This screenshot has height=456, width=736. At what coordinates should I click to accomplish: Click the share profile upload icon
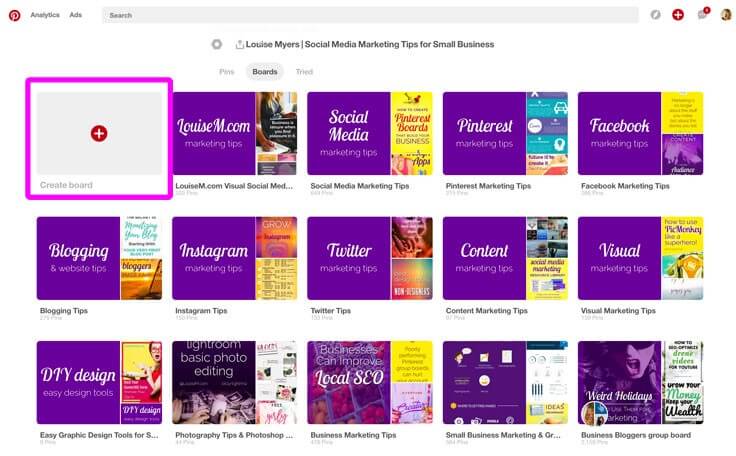tap(240, 44)
